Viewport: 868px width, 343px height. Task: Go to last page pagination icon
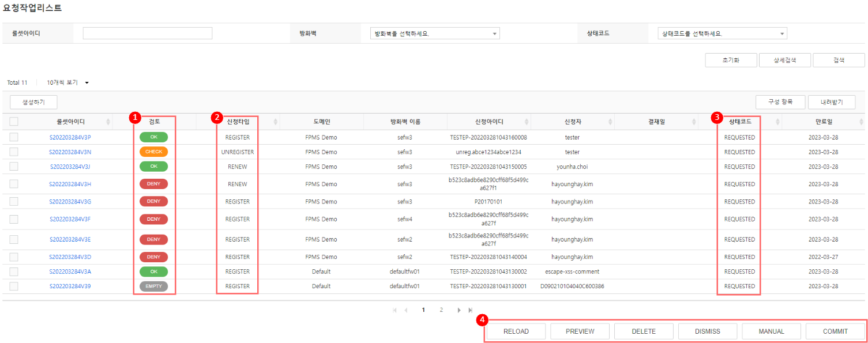(x=470, y=310)
